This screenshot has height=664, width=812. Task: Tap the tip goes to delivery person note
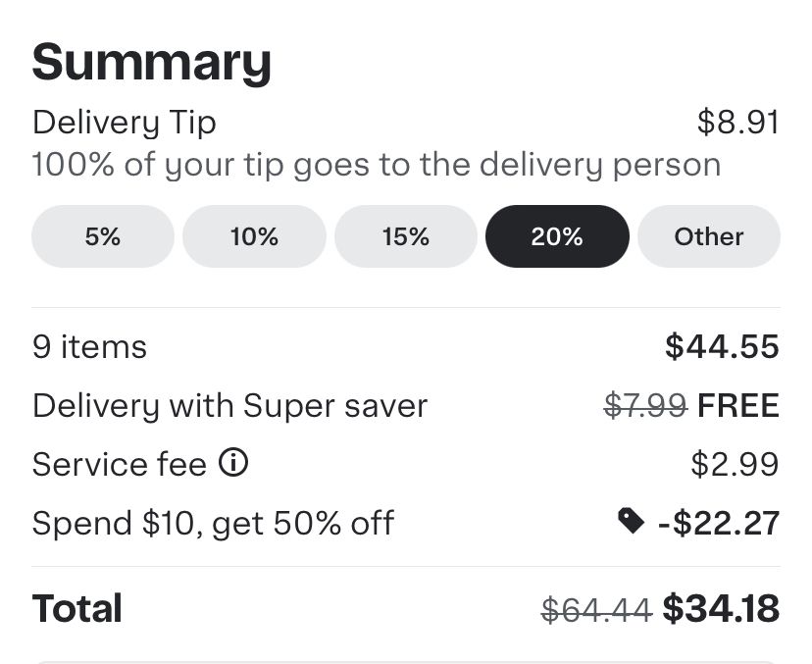(376, 165)
